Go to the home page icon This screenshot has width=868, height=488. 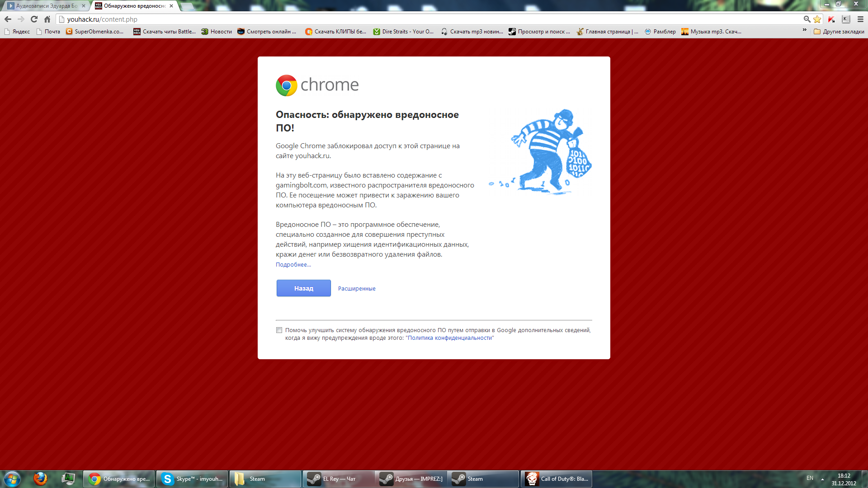coord(47,19)
